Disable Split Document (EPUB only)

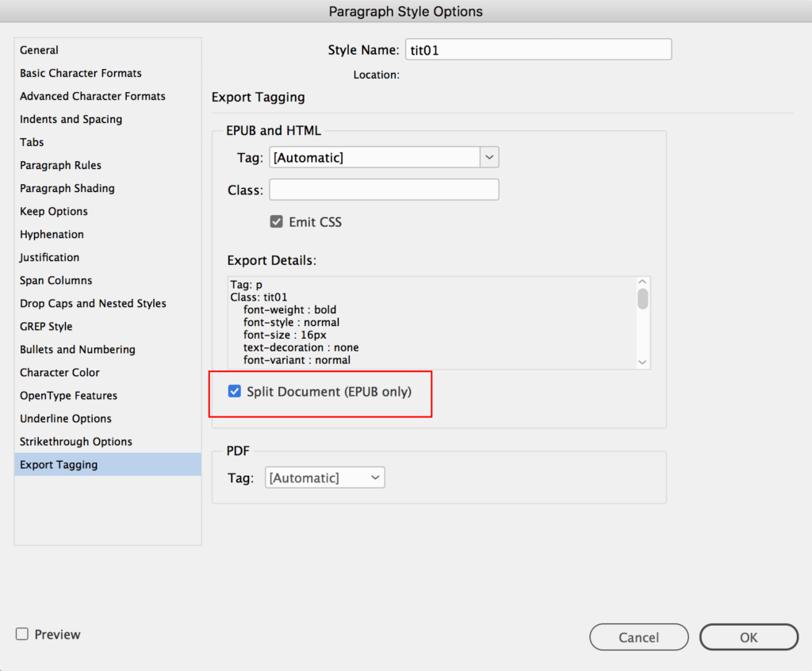[x=234, y=391]
